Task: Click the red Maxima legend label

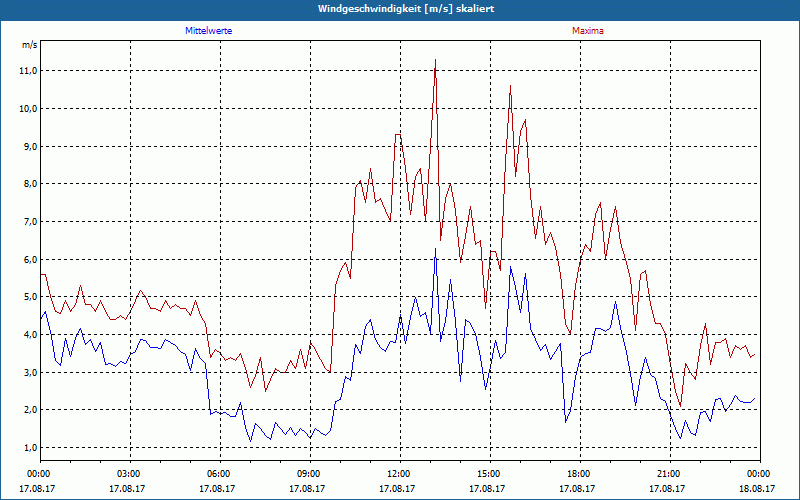Action: pos(588,31)
